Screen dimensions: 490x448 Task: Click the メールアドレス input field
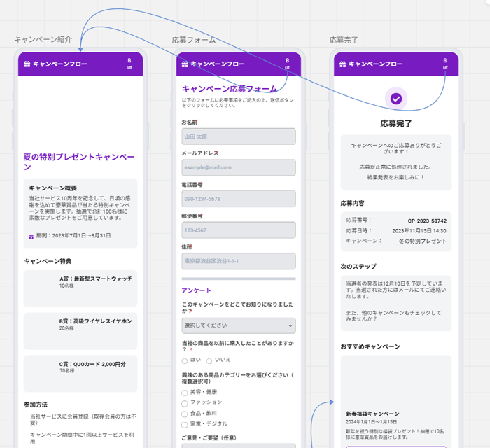(x=239, y=167)
